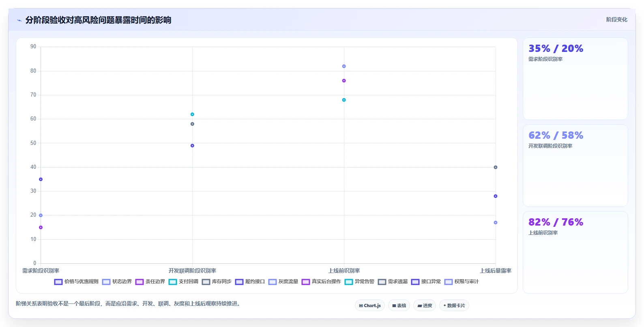
Task: Select the 62% / 58% 开发联调阶段识别率 card
Action: point(575,166)
